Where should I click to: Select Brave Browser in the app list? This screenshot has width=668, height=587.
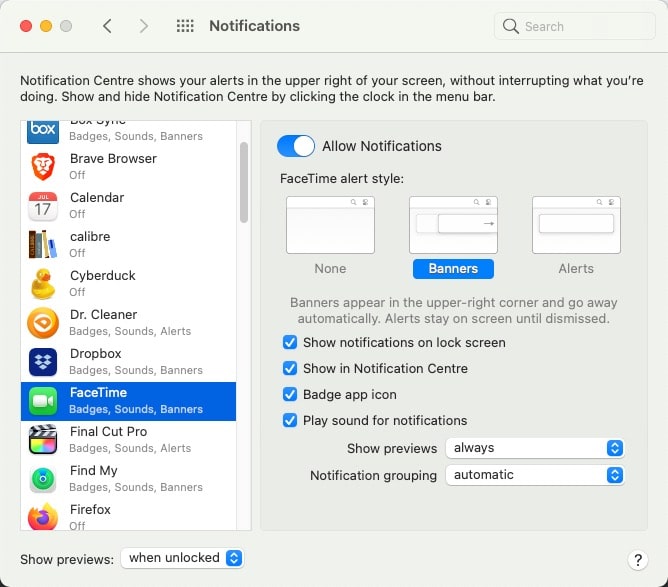128,167
